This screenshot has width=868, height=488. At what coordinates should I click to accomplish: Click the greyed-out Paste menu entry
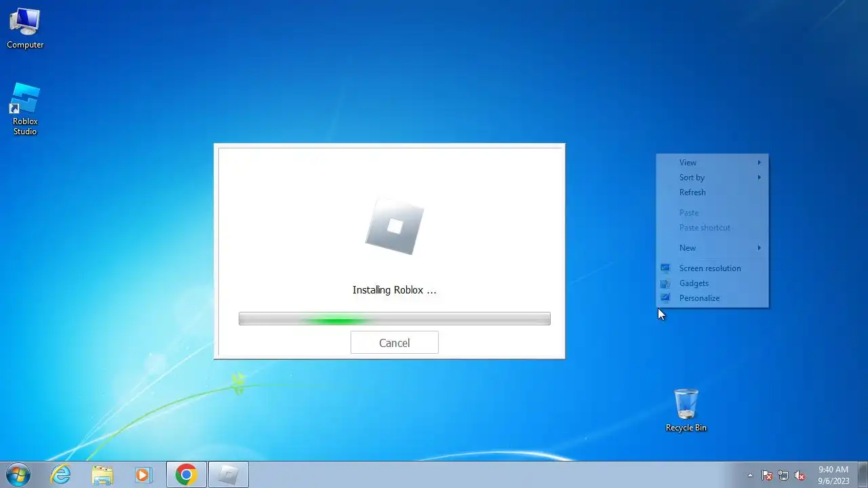click(712, 213)
